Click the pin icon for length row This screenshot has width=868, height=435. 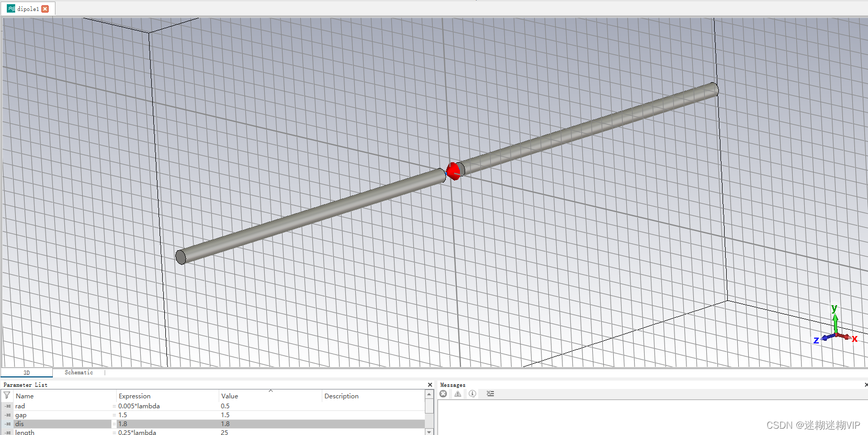click(x=8, y=432)
